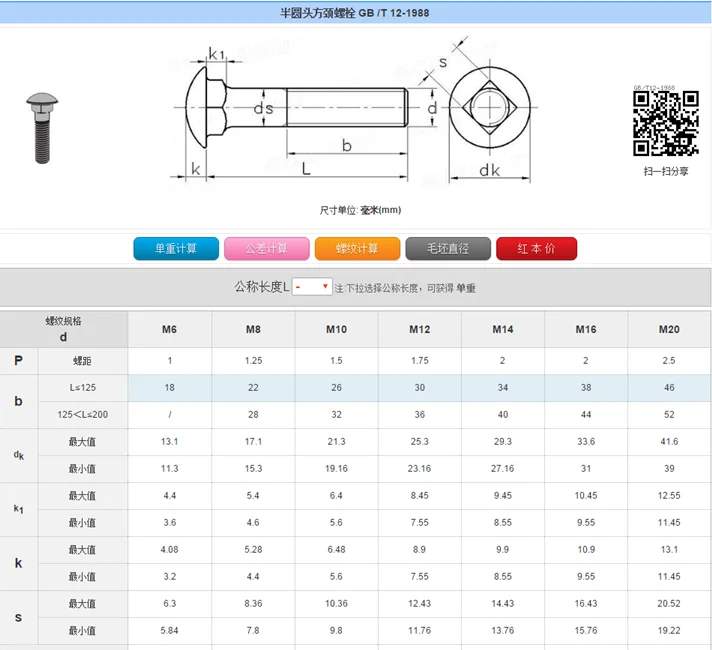Click pitch value 1.75 for M12
This screenshot has width=712, height=650.
420,361
